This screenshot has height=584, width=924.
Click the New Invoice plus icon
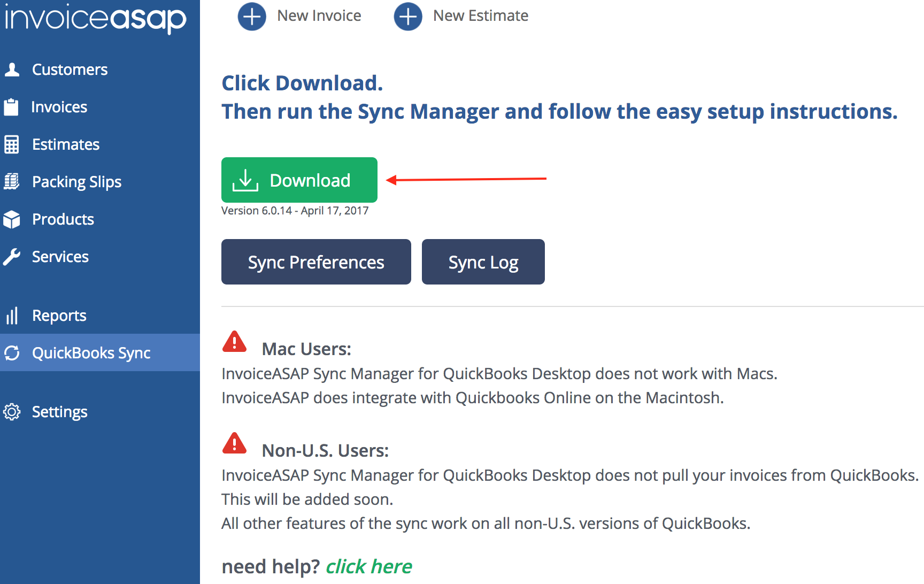point(251,16)
